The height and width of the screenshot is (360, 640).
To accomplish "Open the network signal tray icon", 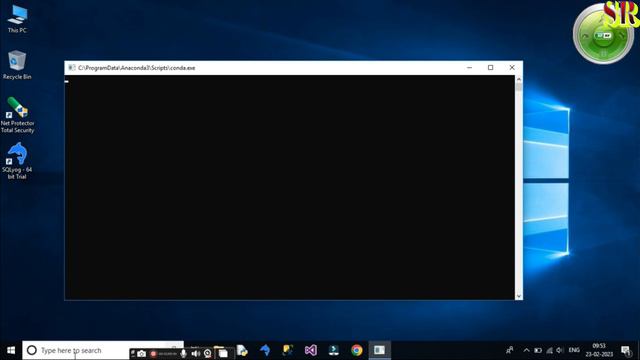I will (549, 350).
